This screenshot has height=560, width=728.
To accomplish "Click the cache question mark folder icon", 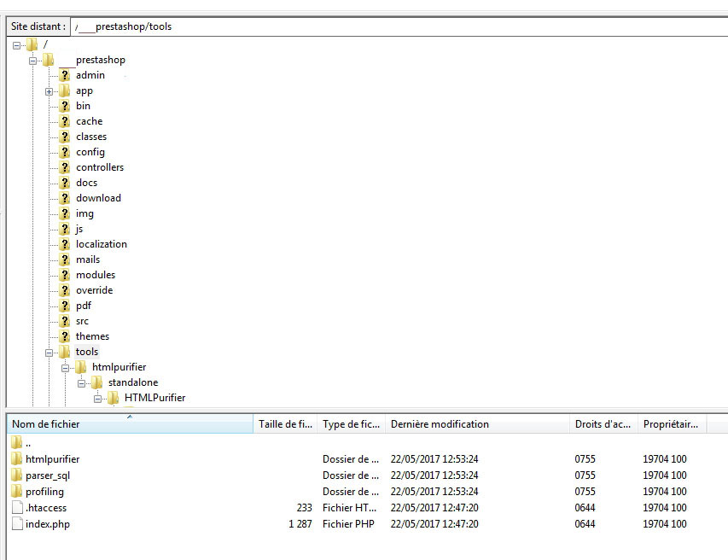I will tap(65, 121).
